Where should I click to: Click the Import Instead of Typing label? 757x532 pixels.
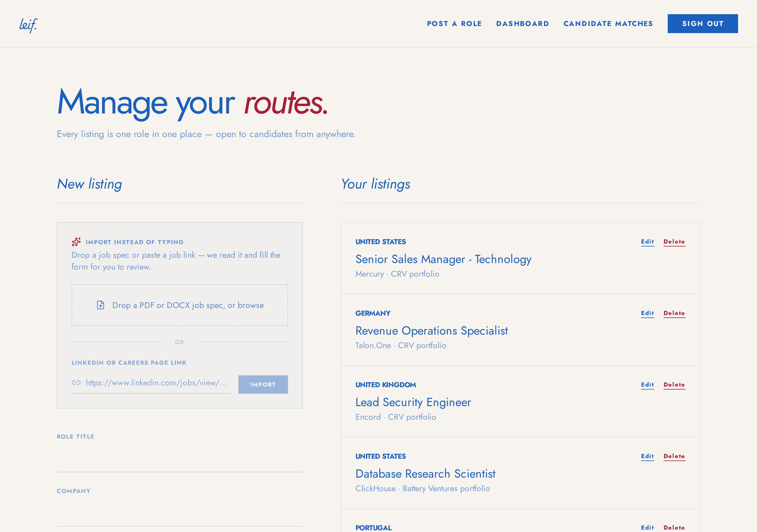[x=135, y=242]
